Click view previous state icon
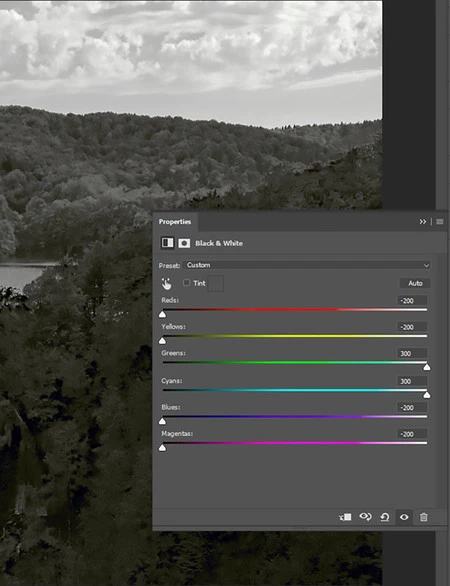The image size is (450, 586). coord(365,517)
